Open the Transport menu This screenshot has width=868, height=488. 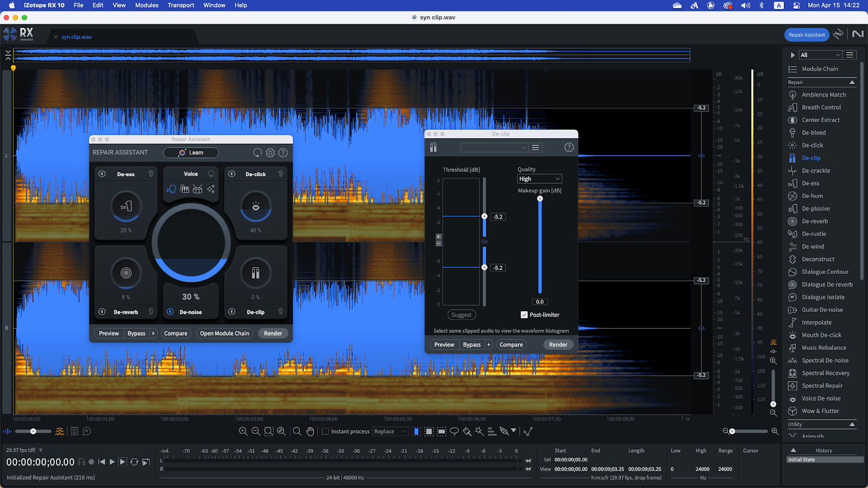(181, 5)
